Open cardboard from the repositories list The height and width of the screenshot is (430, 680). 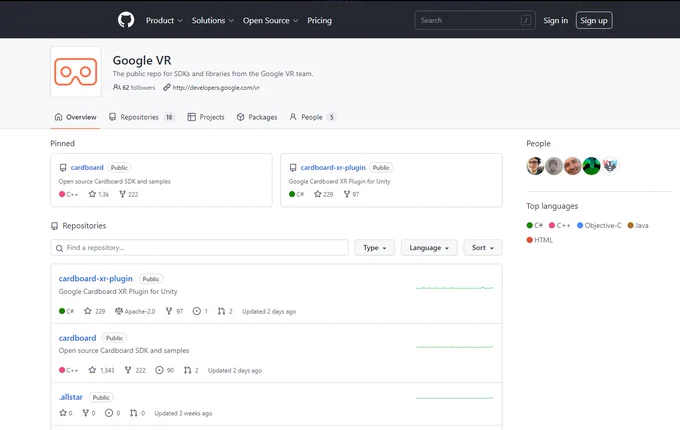pyautogui.click(x=77, y=338)
